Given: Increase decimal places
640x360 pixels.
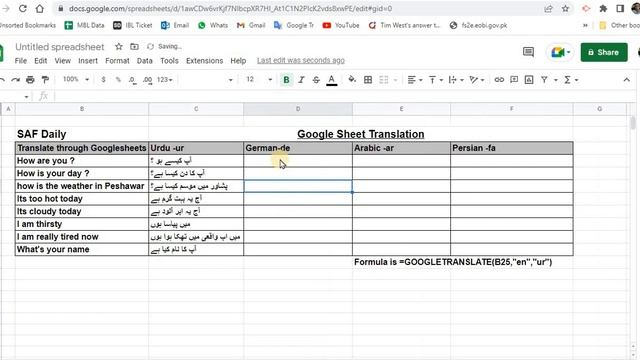Looking at the screenshot, I should [x=148, y=80].
